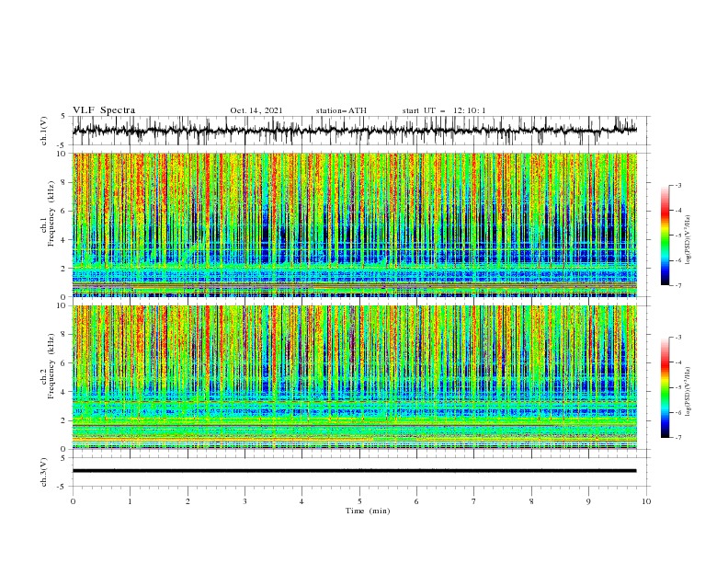Select the lower colorbar log(PSD) label
Screen dimensions: 728x563
689,392
